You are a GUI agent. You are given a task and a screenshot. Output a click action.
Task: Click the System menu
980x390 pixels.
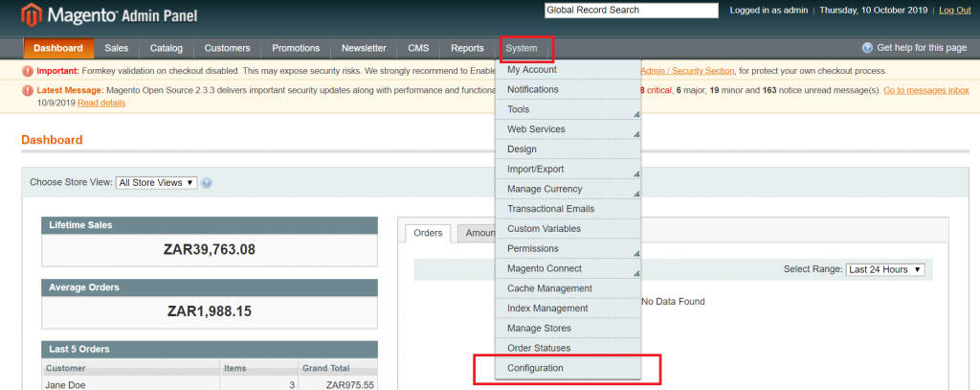(522, 48)
